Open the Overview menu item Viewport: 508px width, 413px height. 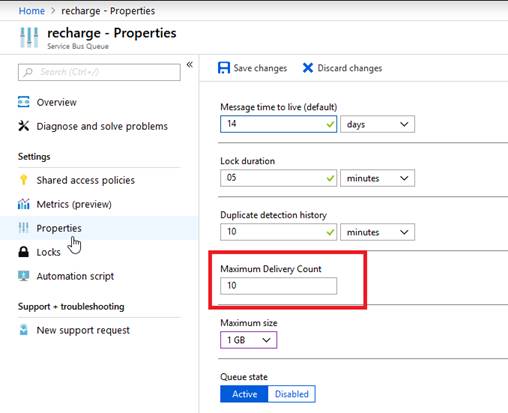pos(99,102)
